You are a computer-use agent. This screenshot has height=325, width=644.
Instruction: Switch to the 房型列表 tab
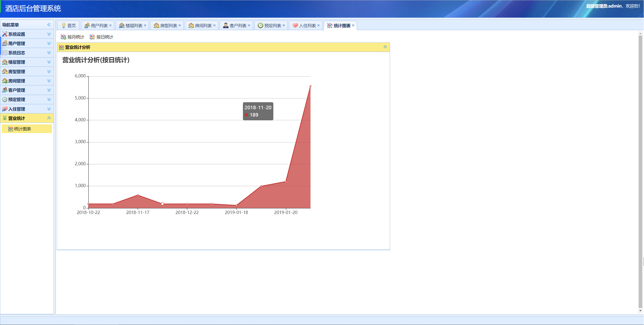pos(166,25)
